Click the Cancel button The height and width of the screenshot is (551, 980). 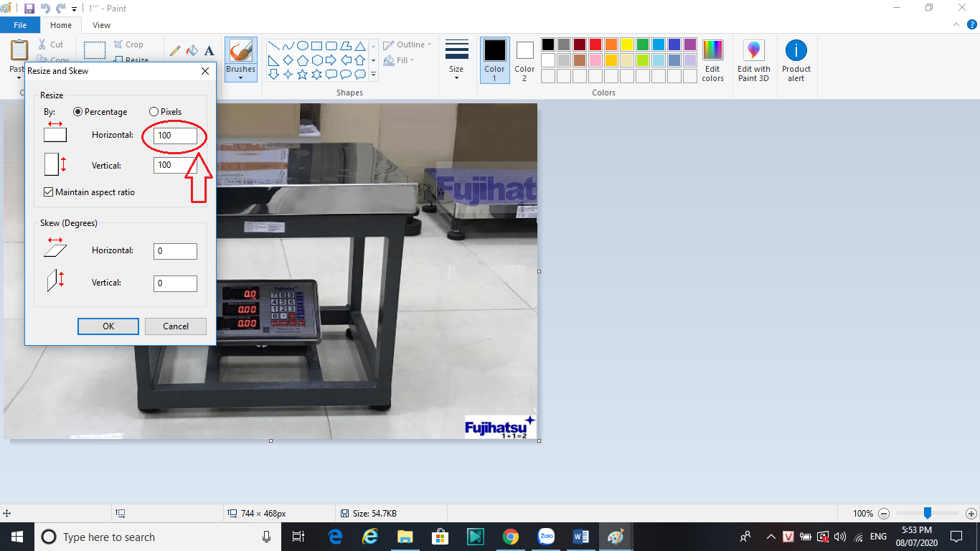click(175, 326)
